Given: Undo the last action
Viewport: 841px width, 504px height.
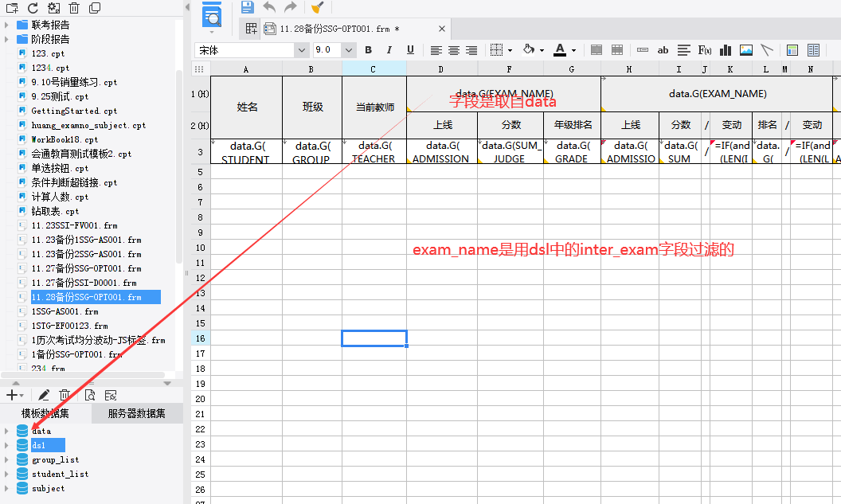Looking at the screenshot, I should tap(269, 7).
